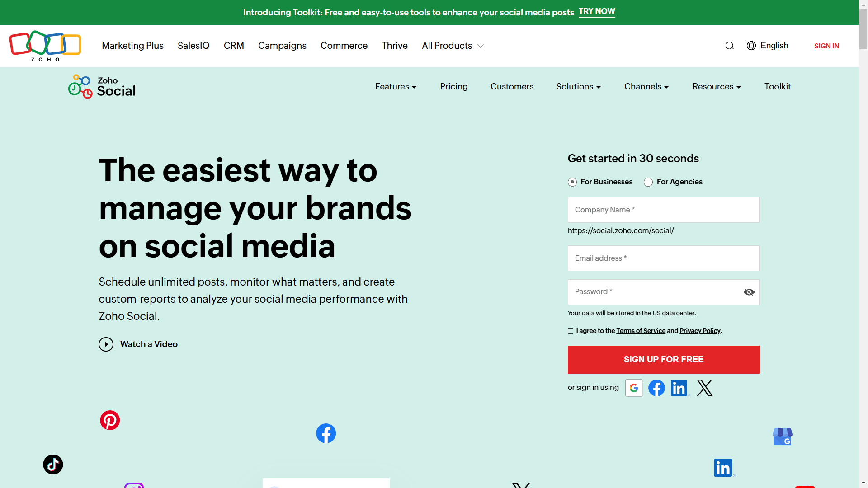Viewport: 868px width, 488px height.
Task: Go to Marketing Plus in top nav
Action: click(x=132, y=46)
